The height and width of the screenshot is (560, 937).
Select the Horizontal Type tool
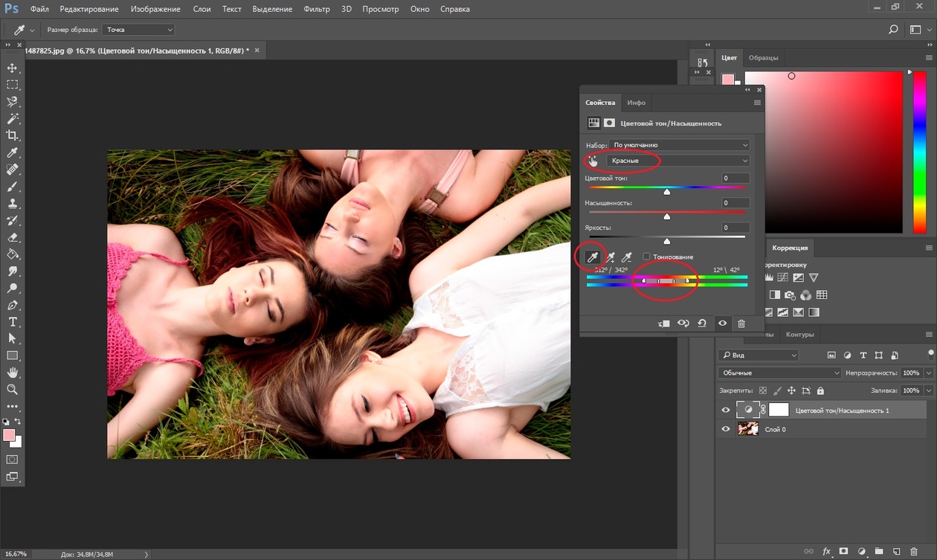13,322
